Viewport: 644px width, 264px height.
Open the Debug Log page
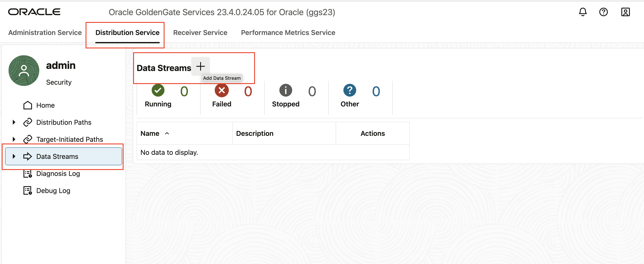tap(53, 191)
